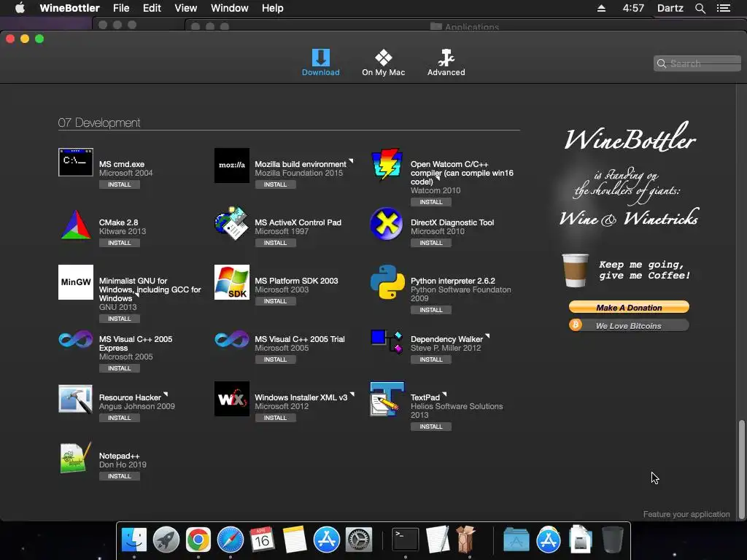Click the Mozilla build environment icon

pos(231,166)
